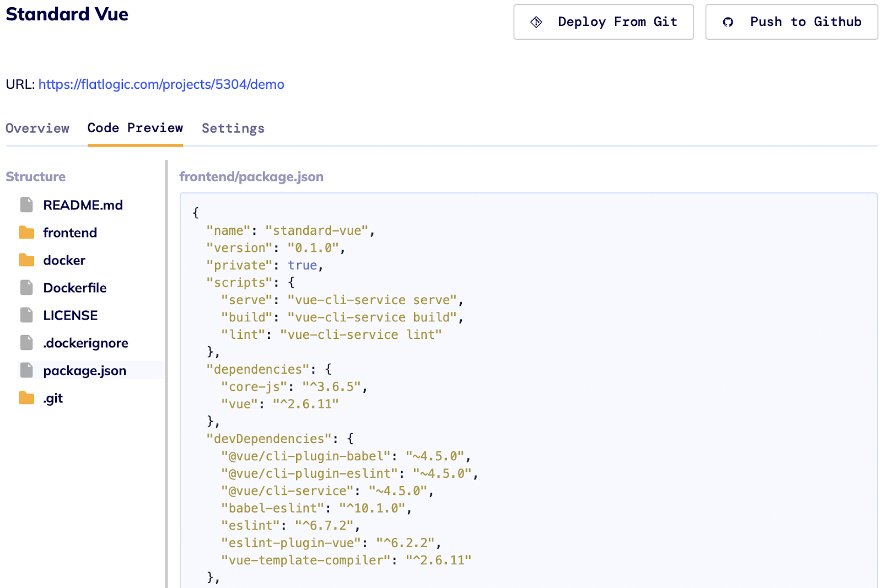Viewport: 882px width, 588px height.
Task: Click the "name": "standard-vue" code line
Action: [x=291, y=230]
